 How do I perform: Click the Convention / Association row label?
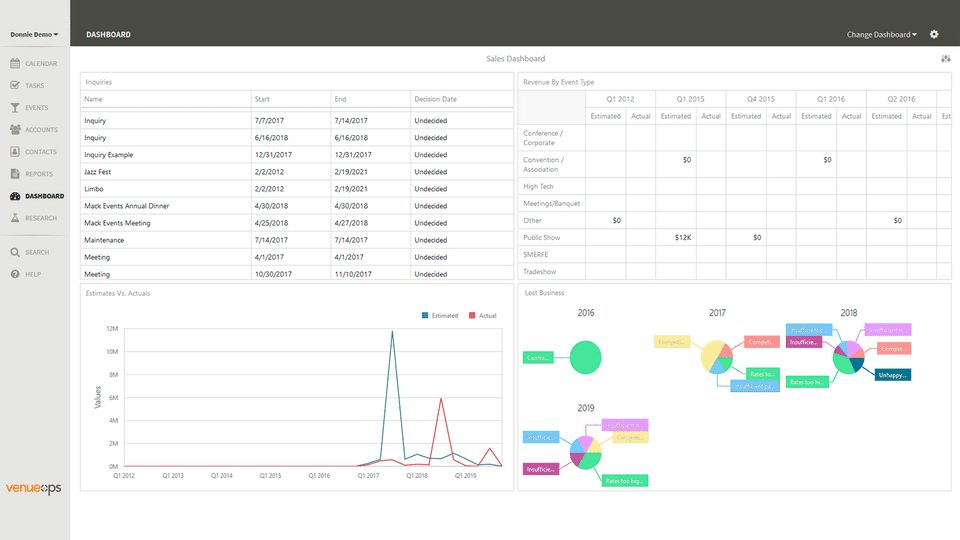click(x=544, y=165)
